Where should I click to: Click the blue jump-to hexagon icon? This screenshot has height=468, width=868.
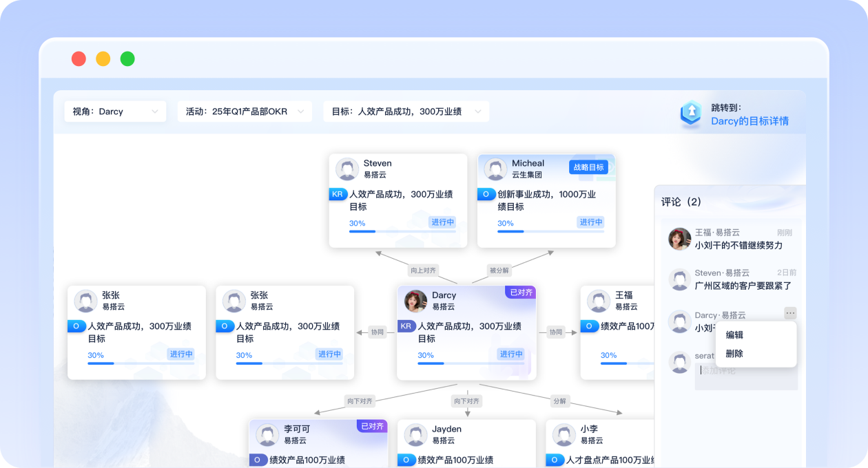(690, 114)
